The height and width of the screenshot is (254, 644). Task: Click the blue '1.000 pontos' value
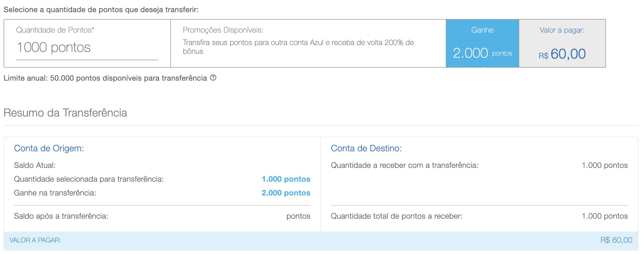point(286,179)
